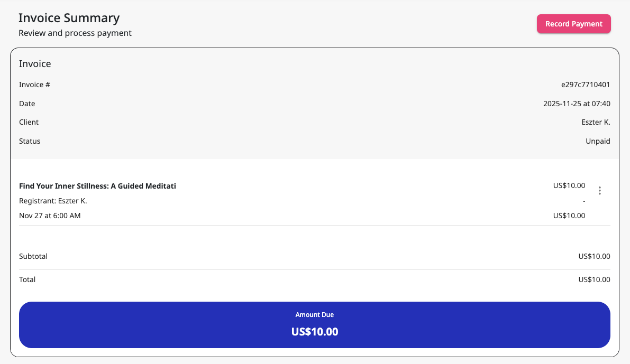Click the invoice date 2025-11-25

[577, 104]
